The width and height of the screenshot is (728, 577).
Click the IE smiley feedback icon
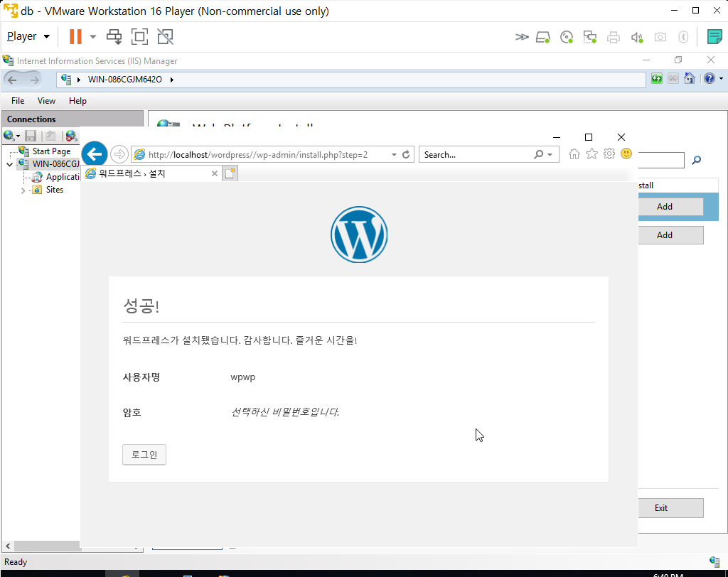626,153
